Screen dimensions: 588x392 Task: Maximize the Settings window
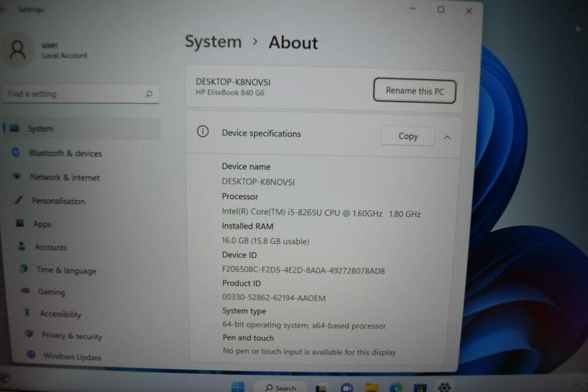coord(441,10)
